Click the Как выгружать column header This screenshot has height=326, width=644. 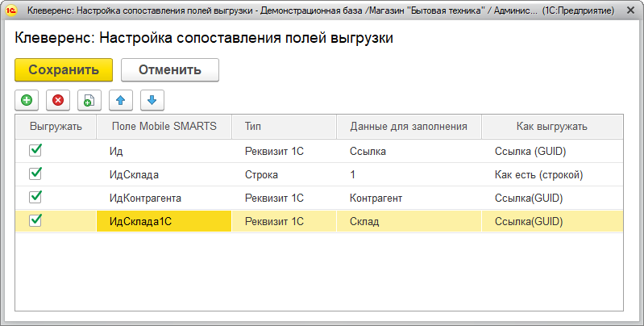click(x=552, y=126)
